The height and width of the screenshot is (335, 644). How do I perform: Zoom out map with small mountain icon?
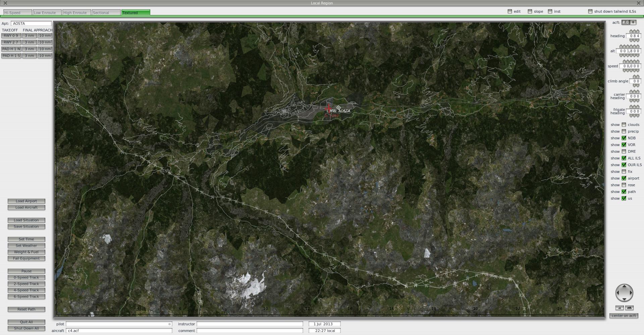point(620,308)
